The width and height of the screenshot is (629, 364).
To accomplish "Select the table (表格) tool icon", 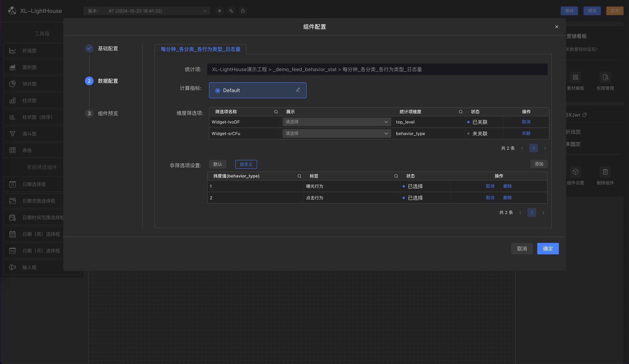I will pyautogui.click(x=12, y=150).
